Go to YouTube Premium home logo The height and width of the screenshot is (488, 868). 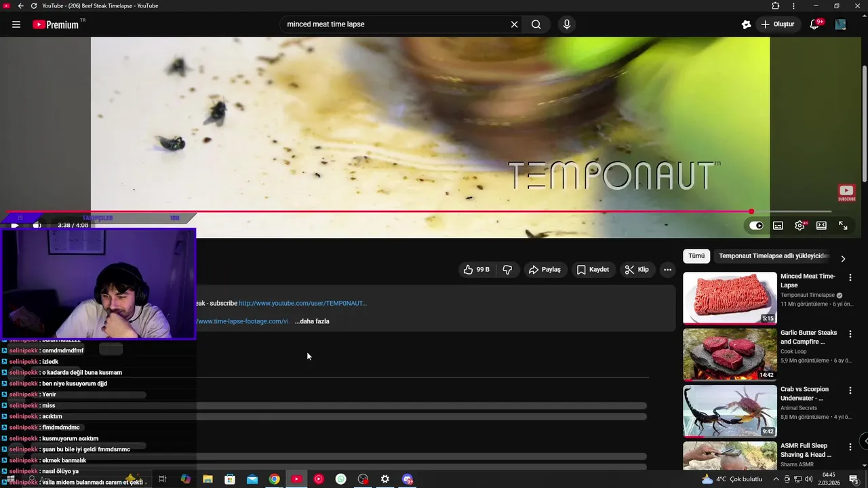point(56,24)
